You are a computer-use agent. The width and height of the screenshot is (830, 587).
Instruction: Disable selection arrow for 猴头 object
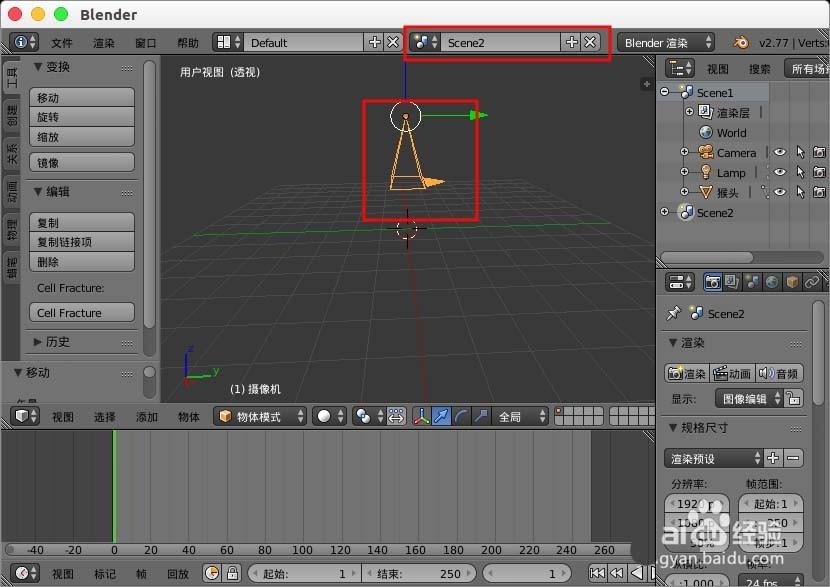[801, 193]
